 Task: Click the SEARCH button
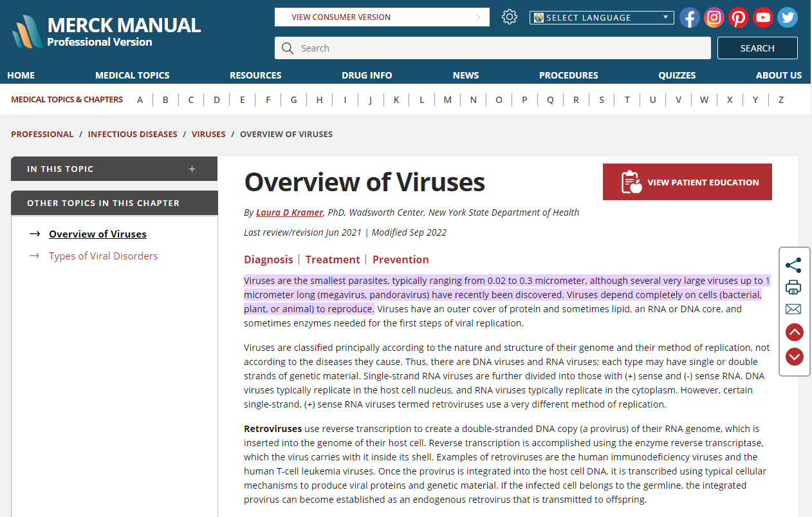point(757,48)
